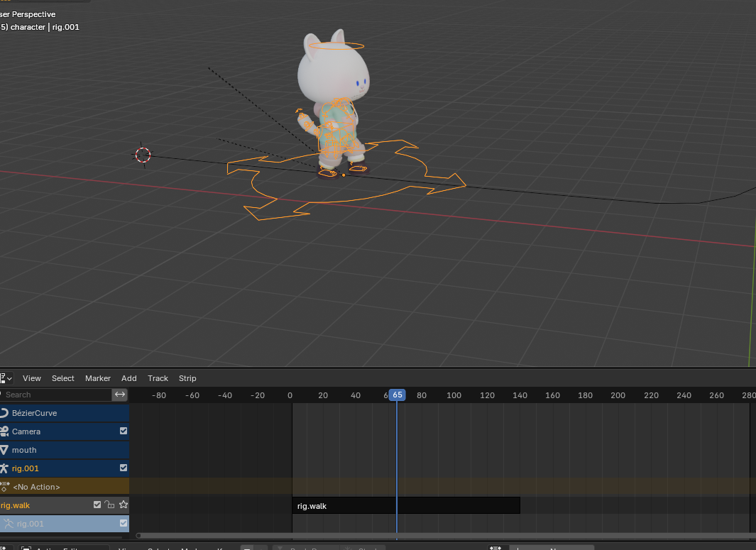Toggle the lock icon on rig.walk track
This screenshot has height=550, width=756.
pyautogui.click(x=110, y=505)
